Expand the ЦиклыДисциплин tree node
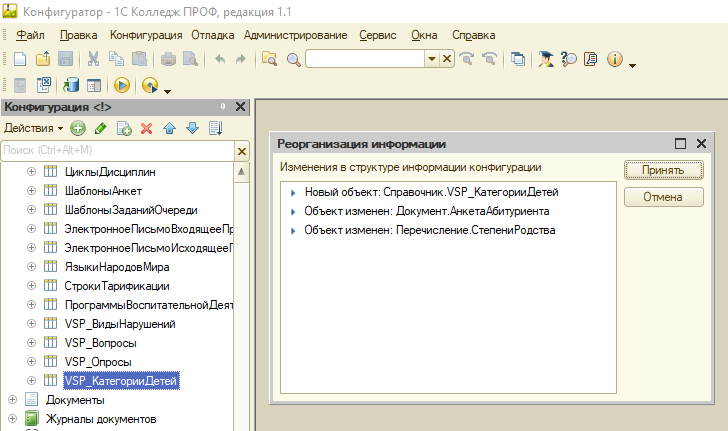Viewport: 728px width, 431px height. (31, 172)
